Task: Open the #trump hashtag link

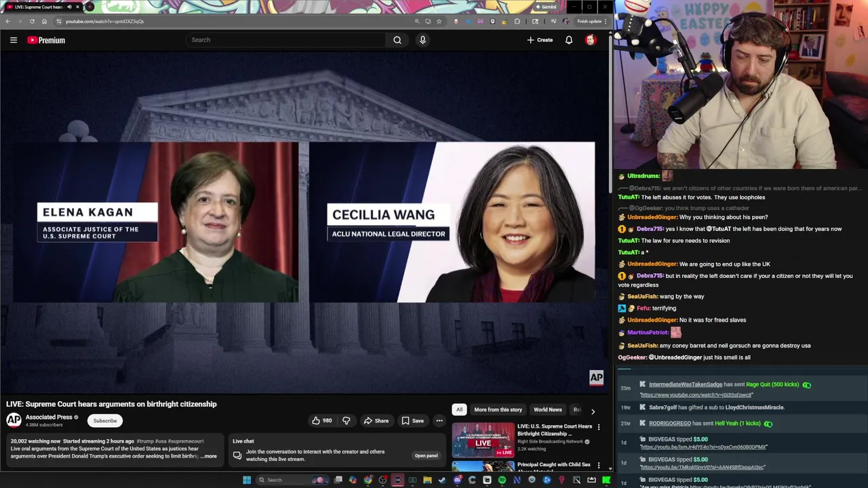Action: (146, 441)
